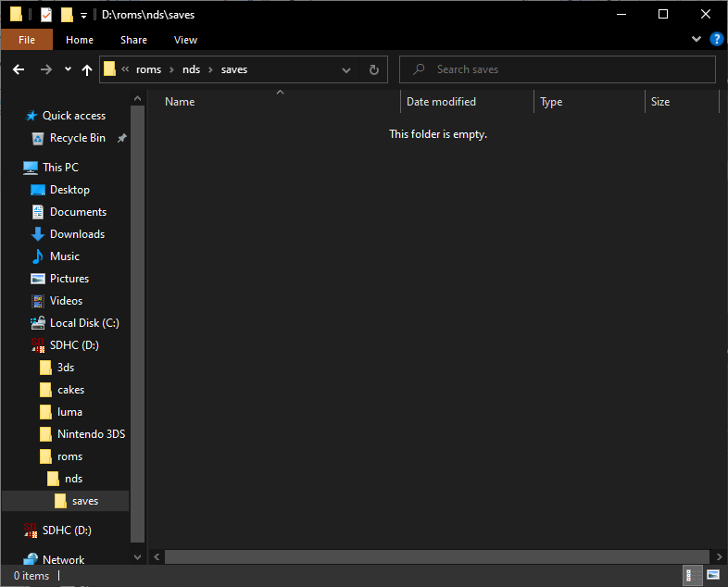
Task: Go back with the left arrow
Action: (19, 69)
